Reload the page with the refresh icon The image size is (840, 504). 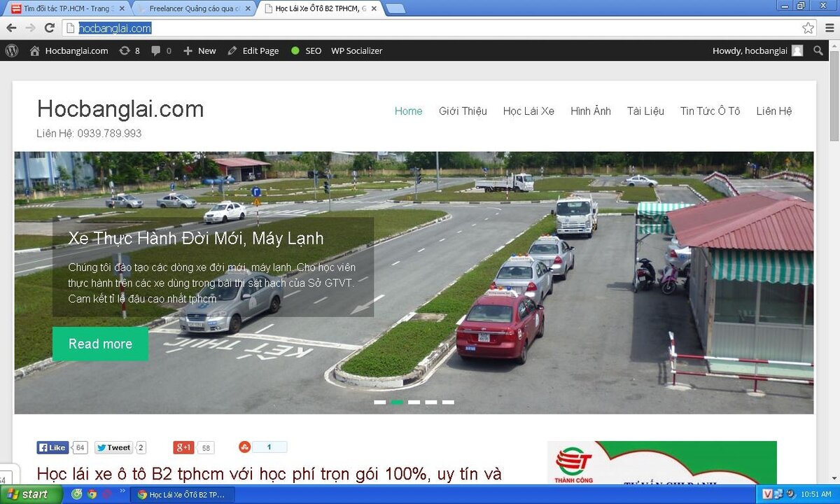coord(49,28)
